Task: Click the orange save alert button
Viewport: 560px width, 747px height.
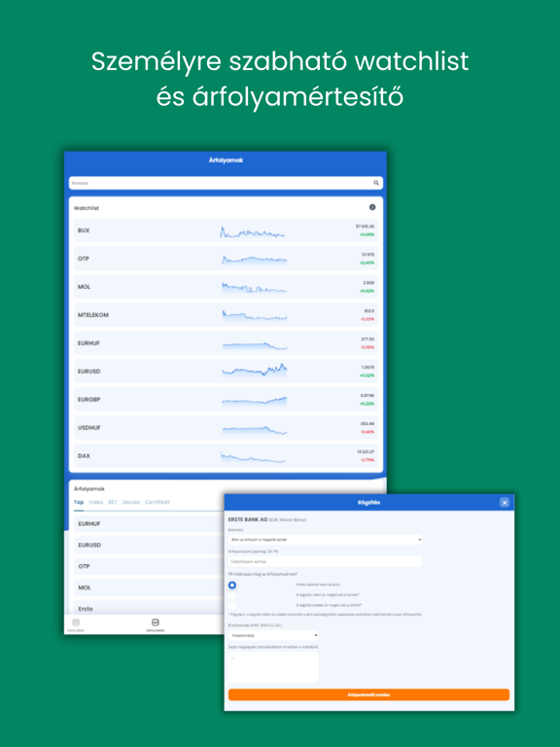Action: [x=368, y=694]
